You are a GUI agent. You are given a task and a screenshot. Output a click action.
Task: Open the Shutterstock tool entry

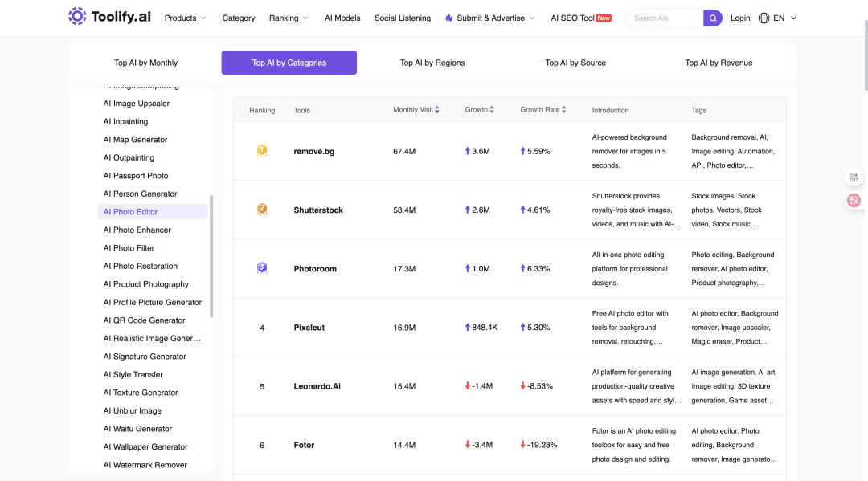click(318, 210)
